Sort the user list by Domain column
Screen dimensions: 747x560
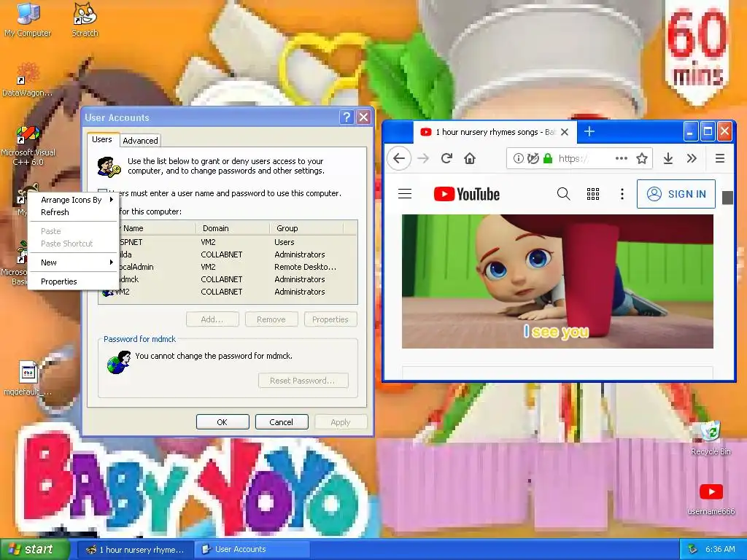coord(233,228)
